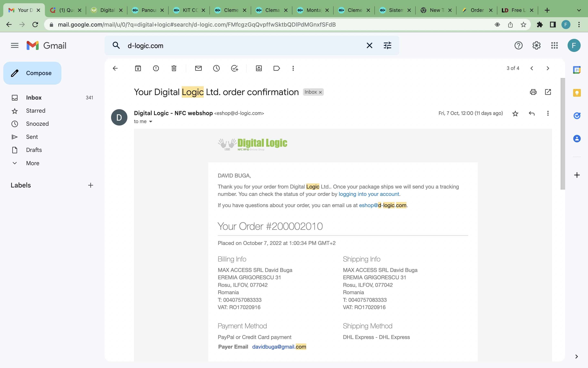Go to the newer email arrow
Image resolution: width=588 pixels, height=368 pixels.
click(x=532, y=68)
